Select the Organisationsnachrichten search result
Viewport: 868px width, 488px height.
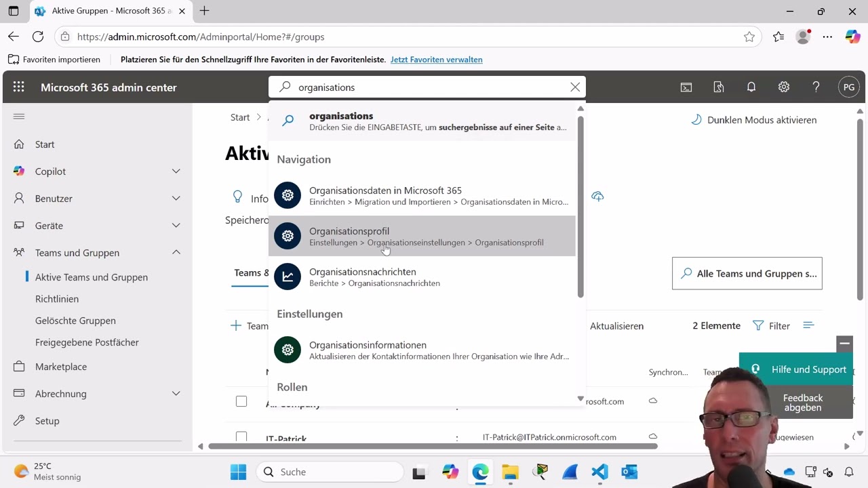click(x=422, y=277)
